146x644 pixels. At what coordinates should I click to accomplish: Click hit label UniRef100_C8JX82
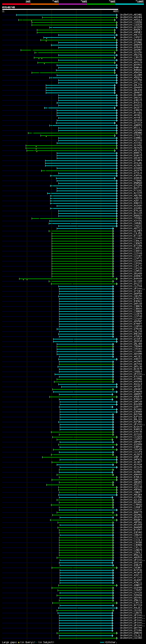click(x=131, y=610)
